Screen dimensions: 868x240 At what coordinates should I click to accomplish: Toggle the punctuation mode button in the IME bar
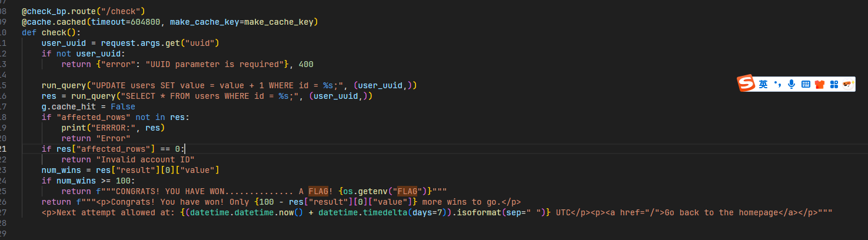[x=777, y=85]
